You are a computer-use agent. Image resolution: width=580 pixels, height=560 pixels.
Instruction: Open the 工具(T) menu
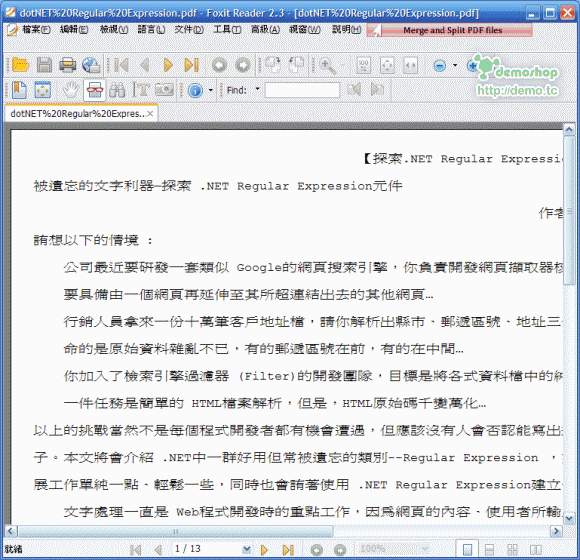click(227, 29)
